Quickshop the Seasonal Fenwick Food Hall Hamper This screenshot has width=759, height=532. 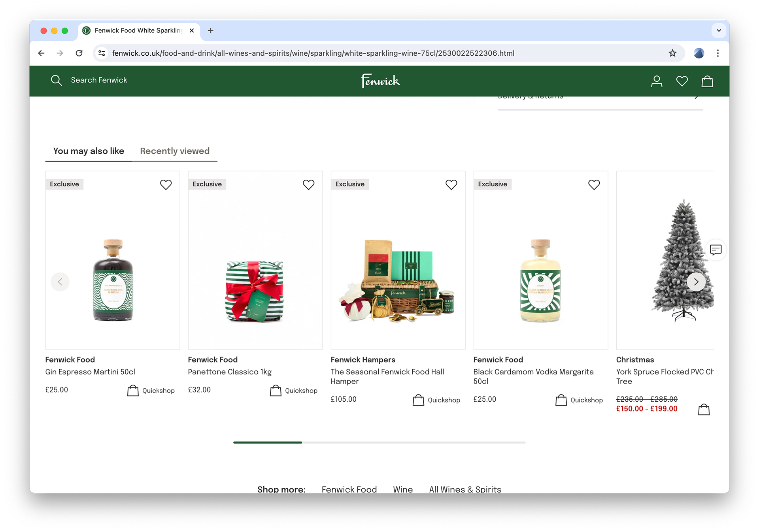(x=436, y=400)
